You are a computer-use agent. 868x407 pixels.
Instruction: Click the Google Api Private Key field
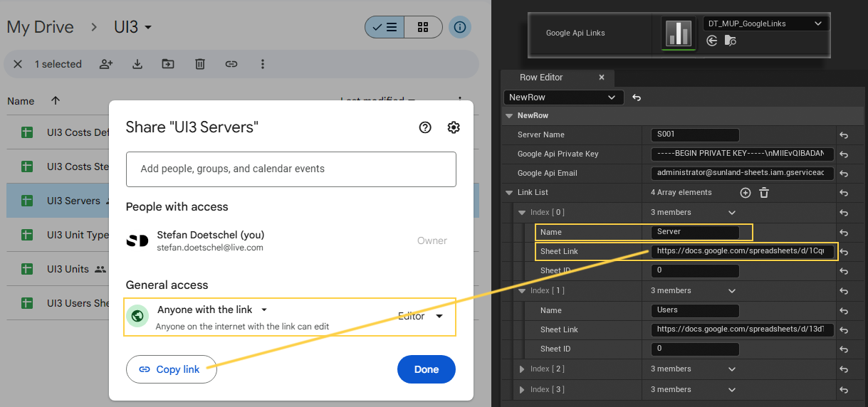coord(742,154)
